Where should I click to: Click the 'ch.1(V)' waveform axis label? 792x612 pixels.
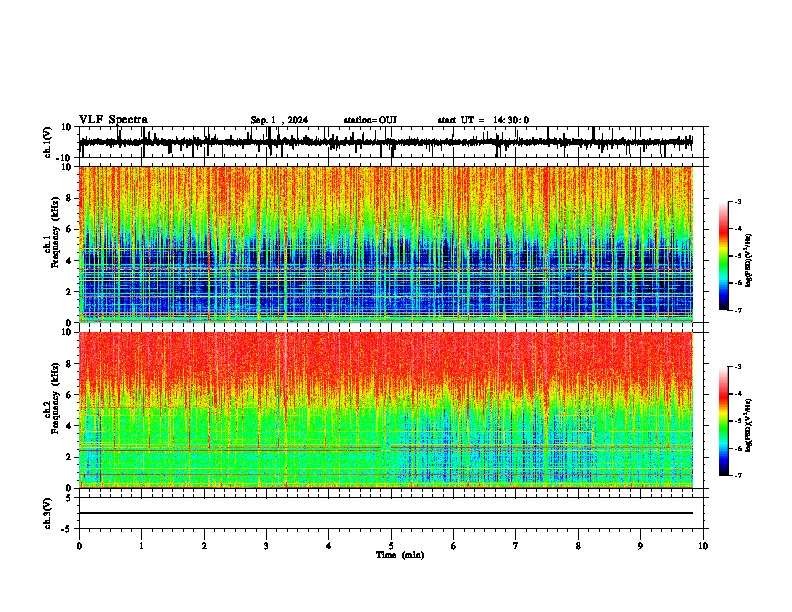click(x=48, y=142)
